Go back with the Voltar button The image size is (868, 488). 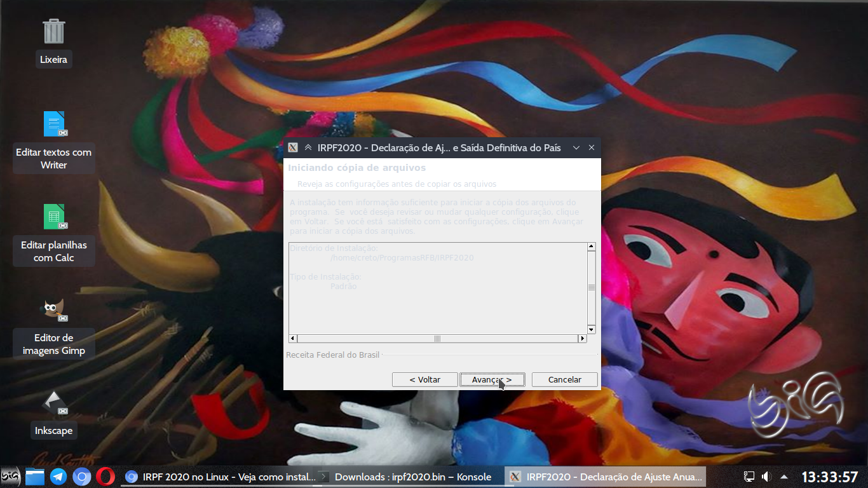point(425,379)
